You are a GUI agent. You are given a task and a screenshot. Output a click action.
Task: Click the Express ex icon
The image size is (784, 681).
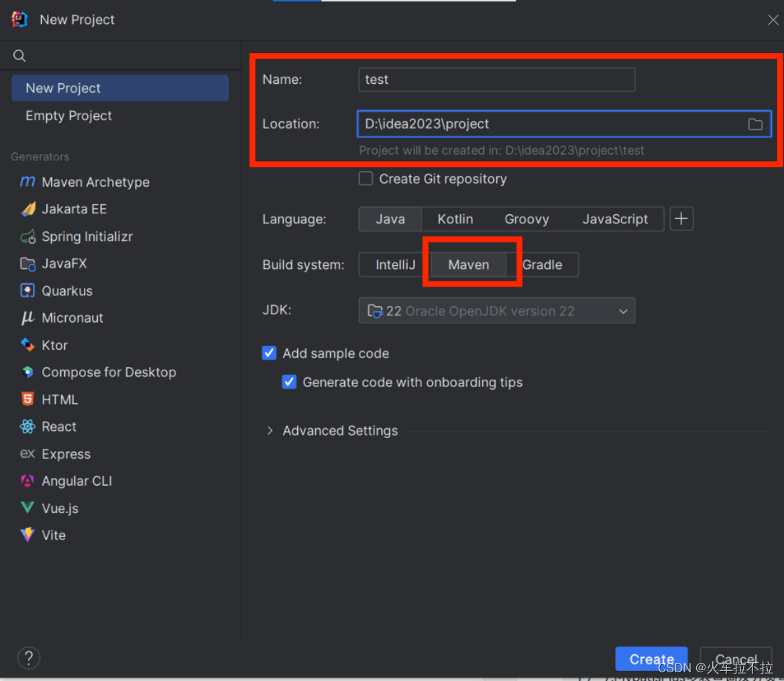tap(27, 454)
